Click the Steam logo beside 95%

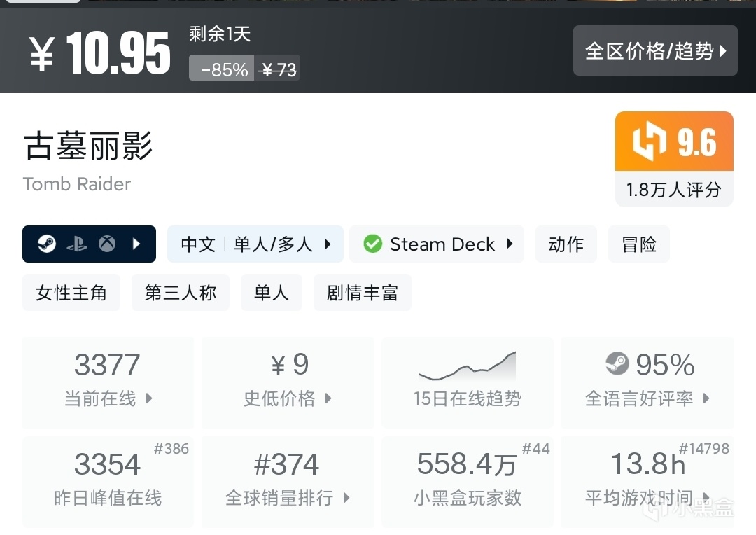pos(617,363)
